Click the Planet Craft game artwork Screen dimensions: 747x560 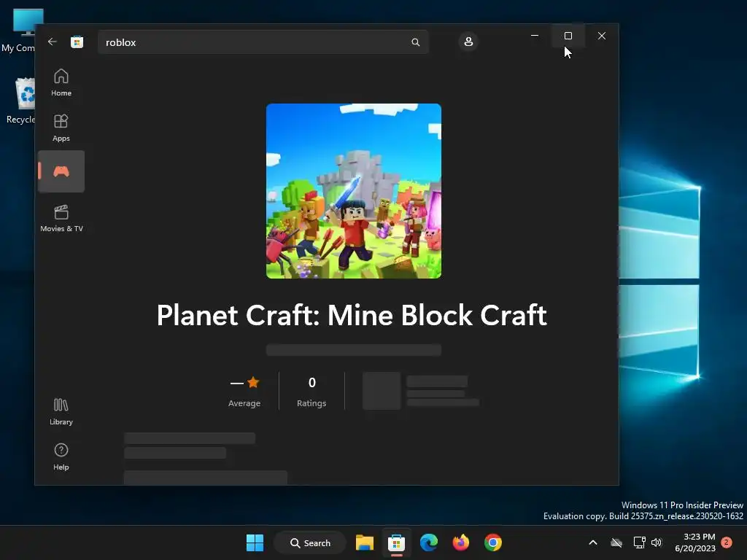point(354,191)
